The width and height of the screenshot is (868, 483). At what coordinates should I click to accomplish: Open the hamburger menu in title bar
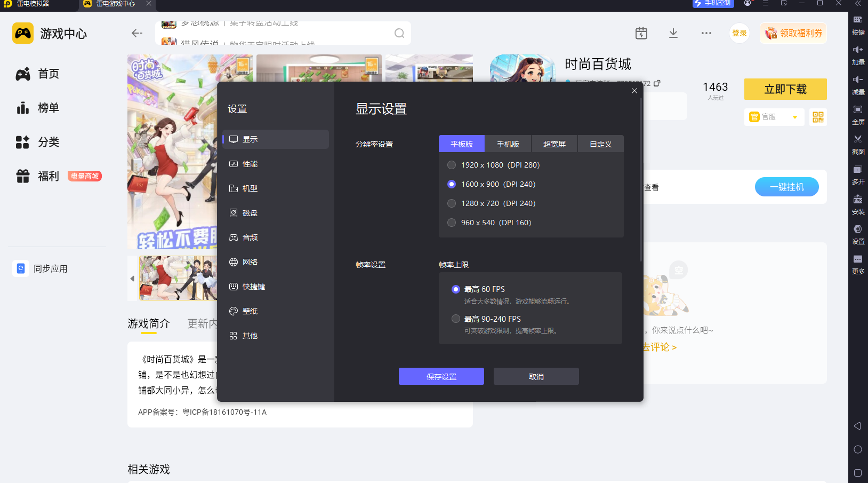pyautogui.click(x=766, y=3)
